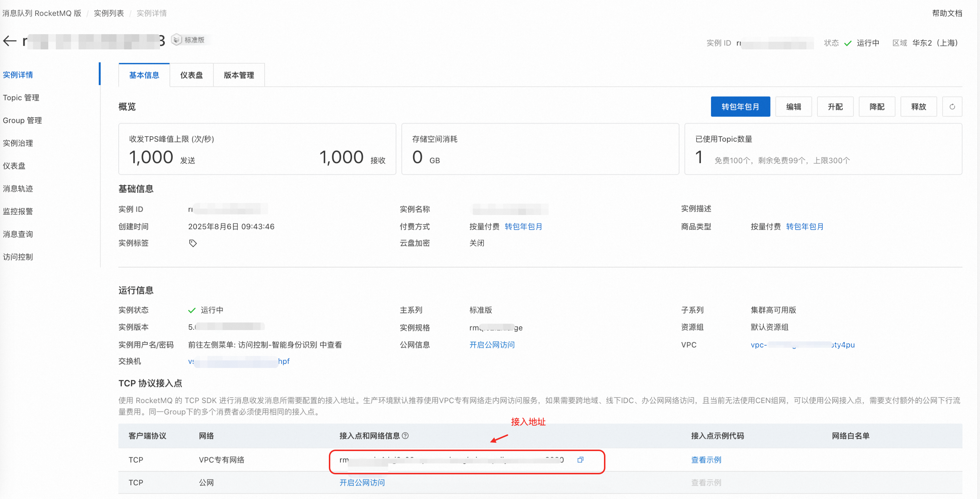Click the 集群高可用版 sub-series value

(x=773, y=310)
